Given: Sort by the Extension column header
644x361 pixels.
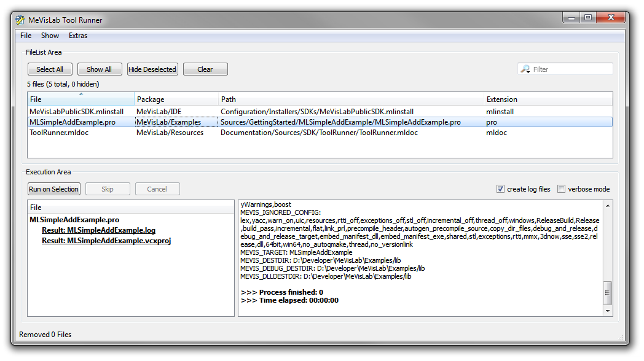Looking at the screenshot, I should pos(547,99).
